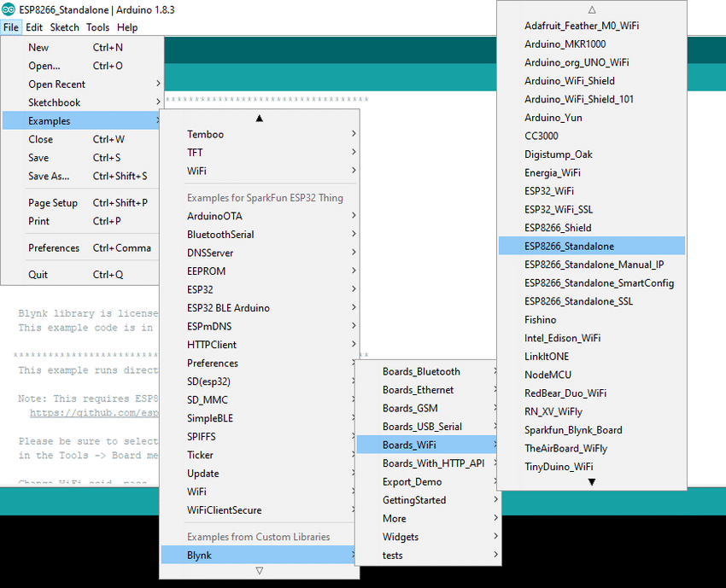Open CC3000 example sketch
726x588 pixels.
coord(592,136)
